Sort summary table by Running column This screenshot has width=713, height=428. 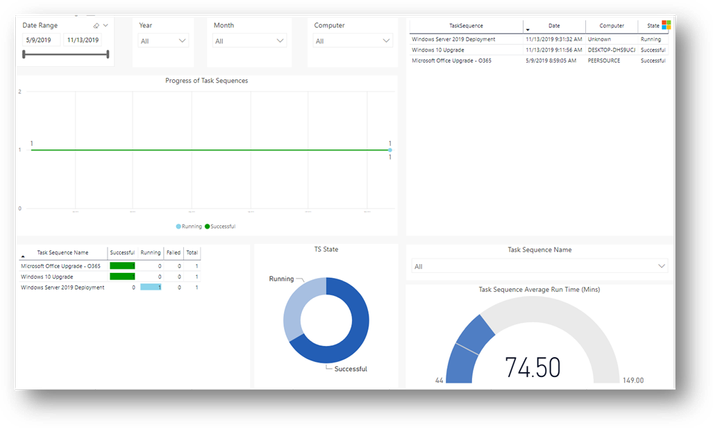pyautogui.click(x=151, y=252)
